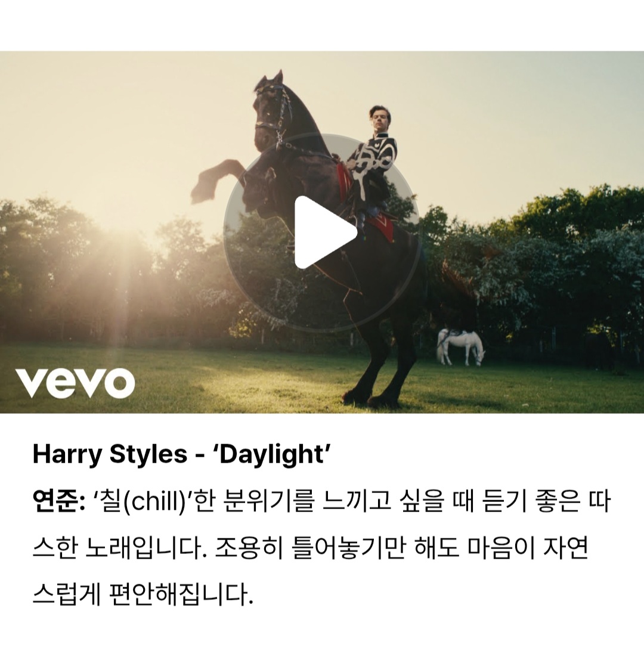Click the Vevo logo on the video
The width and height of the screenshot is (644, 651).
point(75,383)
